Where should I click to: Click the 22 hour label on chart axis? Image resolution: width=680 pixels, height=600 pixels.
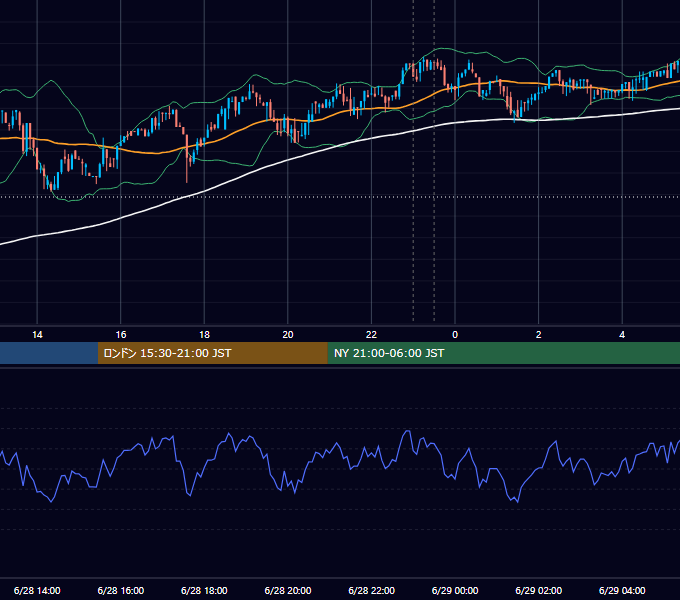pyautogui.click(x=371, y=335)
